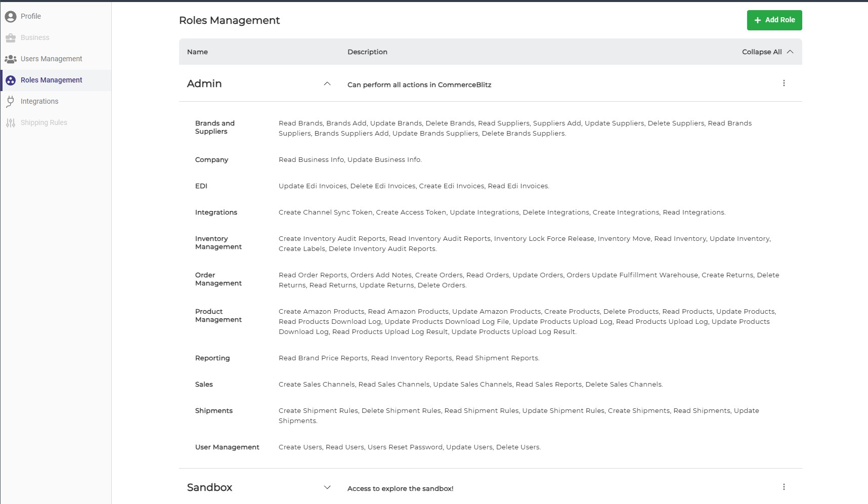This screenshot has width=868, height=504.
Task: Click the Integrations permission group label
Action: 216,213
